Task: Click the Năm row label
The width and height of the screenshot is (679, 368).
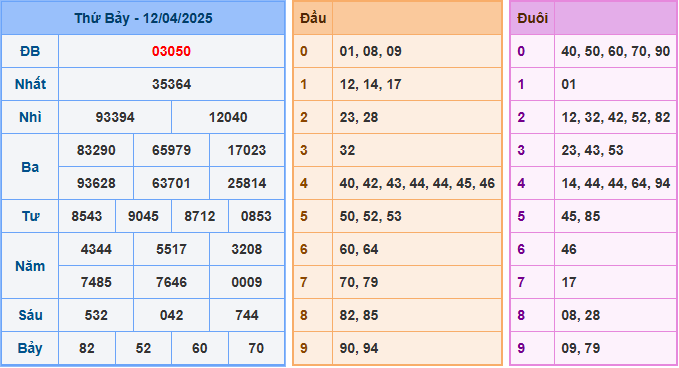Action: click(x=30, y=266)
